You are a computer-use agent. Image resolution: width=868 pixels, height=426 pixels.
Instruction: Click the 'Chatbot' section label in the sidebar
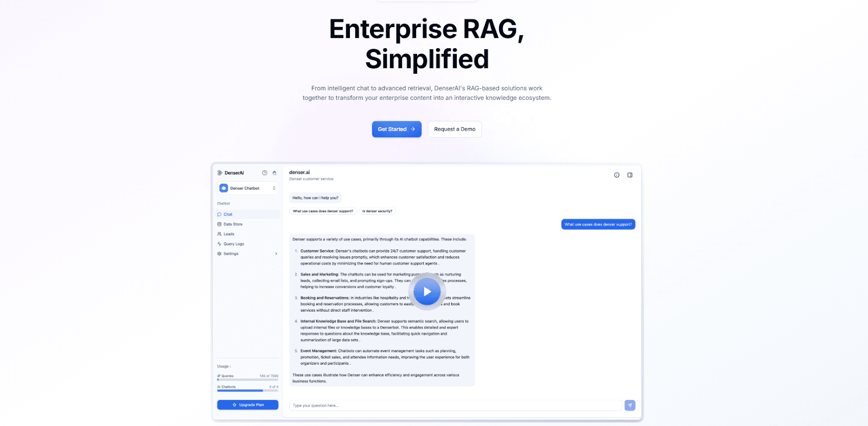[x=224, y=204]
